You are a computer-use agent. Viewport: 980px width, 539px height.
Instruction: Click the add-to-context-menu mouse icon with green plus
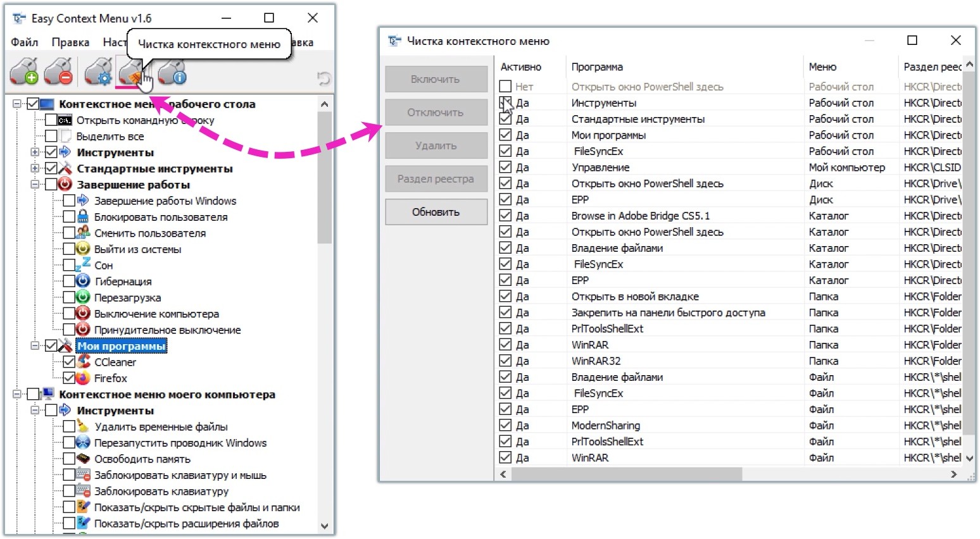coord(24,71)
